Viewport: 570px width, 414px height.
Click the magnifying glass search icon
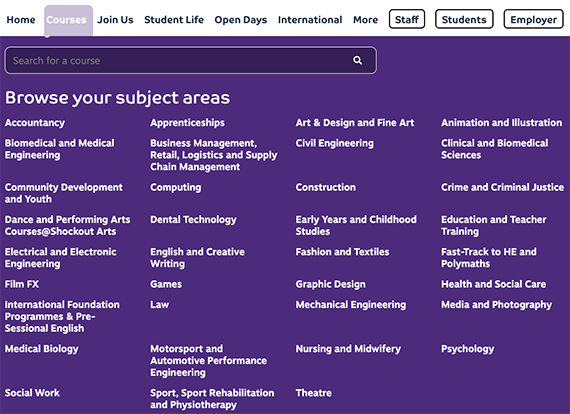click(357, 60)
